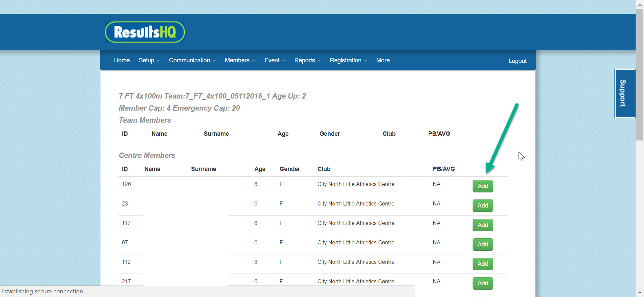Click the Club cell in row 23
644x297 pixels.
tap(356, 204)
